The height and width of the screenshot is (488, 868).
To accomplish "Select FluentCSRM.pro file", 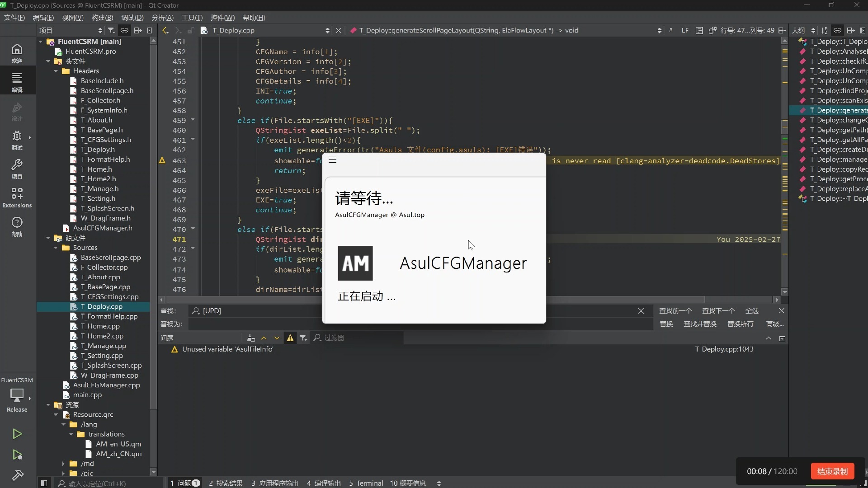I will [x=90, y=52].
